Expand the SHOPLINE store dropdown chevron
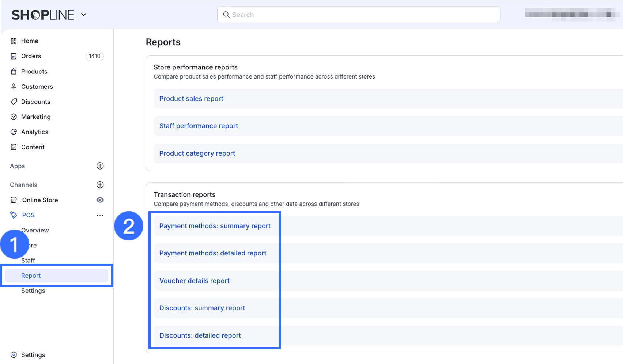623x364 pixels. pos(84,15)
